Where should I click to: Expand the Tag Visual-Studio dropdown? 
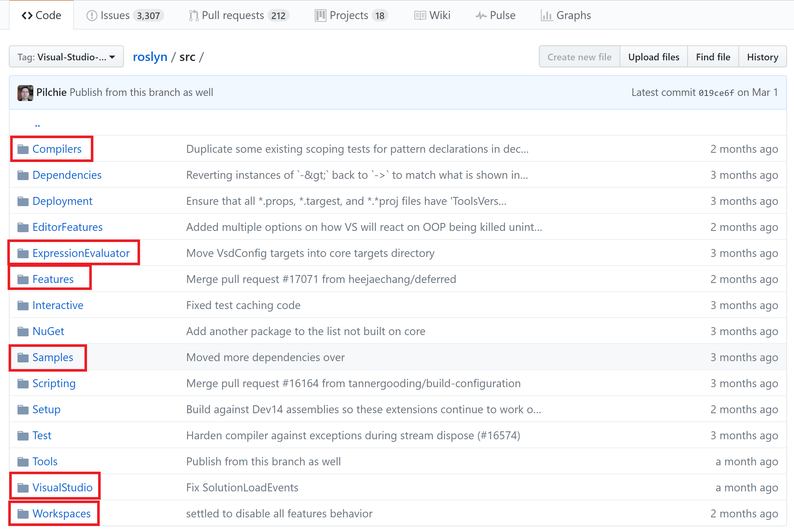(x=66, y=57)
